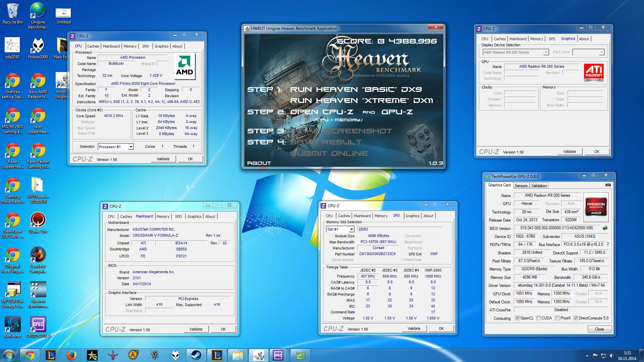
Task: Toggle the CUDA checkbox in GPU-Z
Action: pyautogui.click(x=538, y=318)
